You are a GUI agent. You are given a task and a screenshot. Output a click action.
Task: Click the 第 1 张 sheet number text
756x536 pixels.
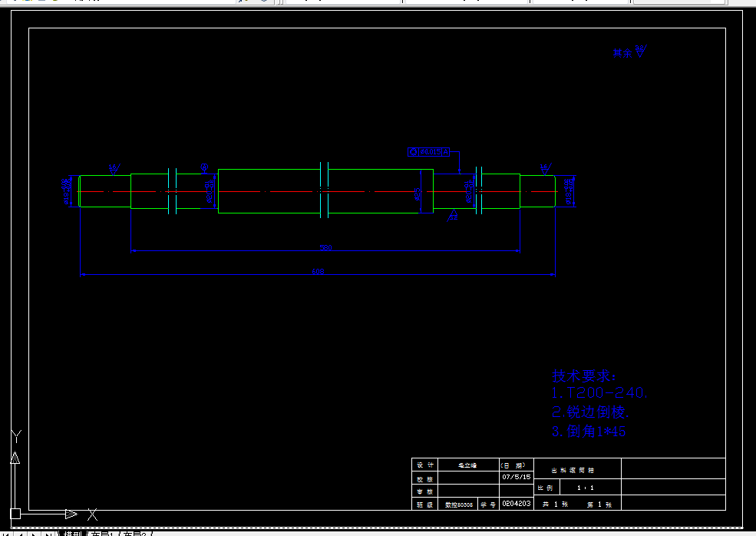coord(599,505)
